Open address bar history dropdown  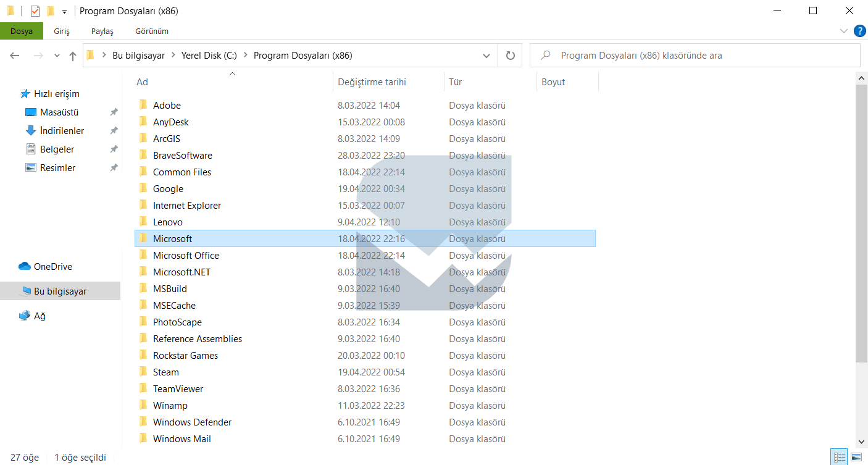coord(486,56)
